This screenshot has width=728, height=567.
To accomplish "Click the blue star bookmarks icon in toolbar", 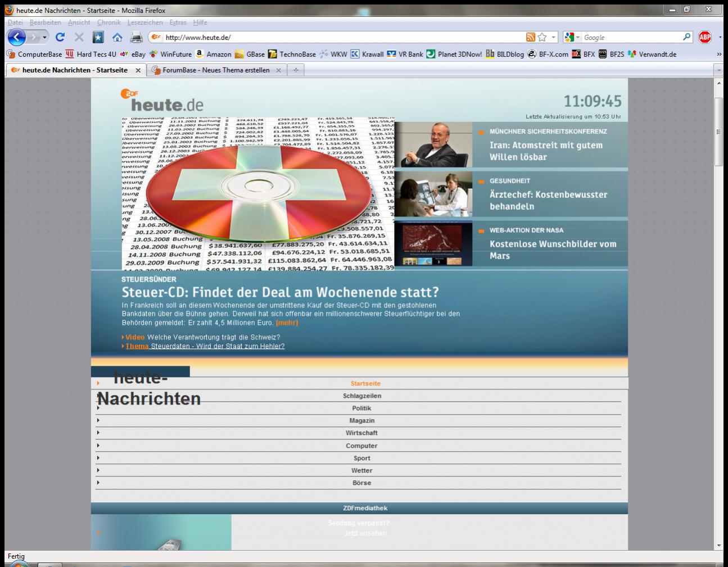I will point(98,38).
